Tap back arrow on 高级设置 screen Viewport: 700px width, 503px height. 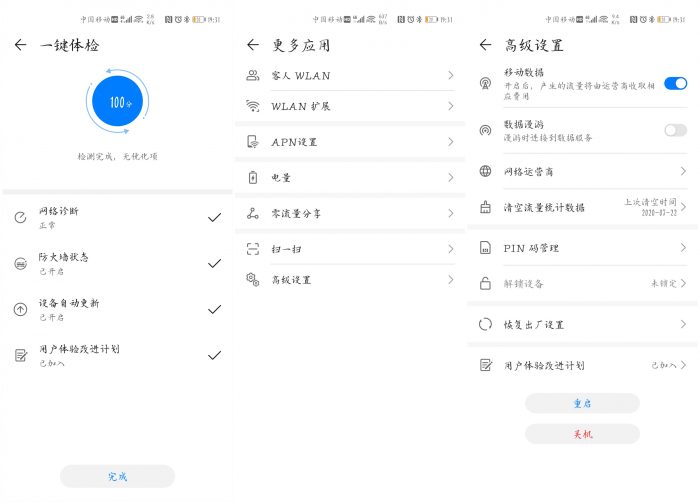click(486, 45)
